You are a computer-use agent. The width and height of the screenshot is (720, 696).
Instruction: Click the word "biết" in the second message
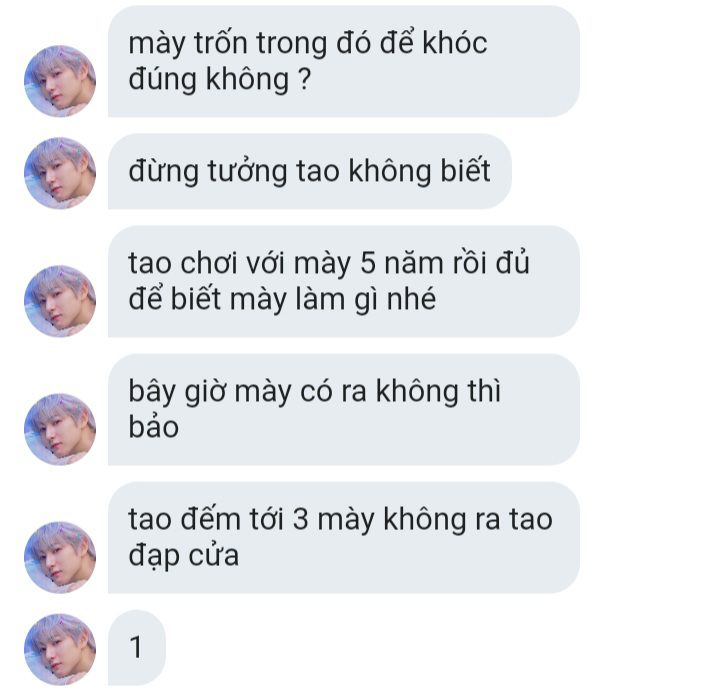[466, 171]
